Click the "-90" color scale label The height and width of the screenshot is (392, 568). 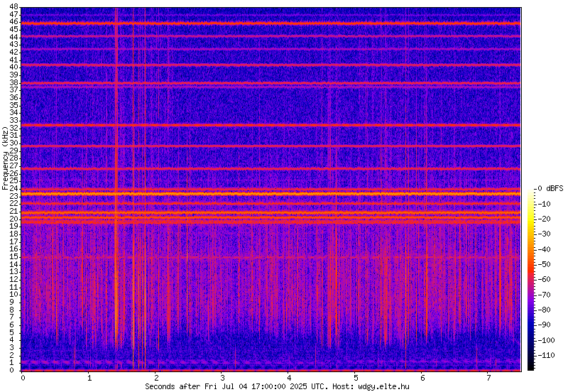click(544, 325)
